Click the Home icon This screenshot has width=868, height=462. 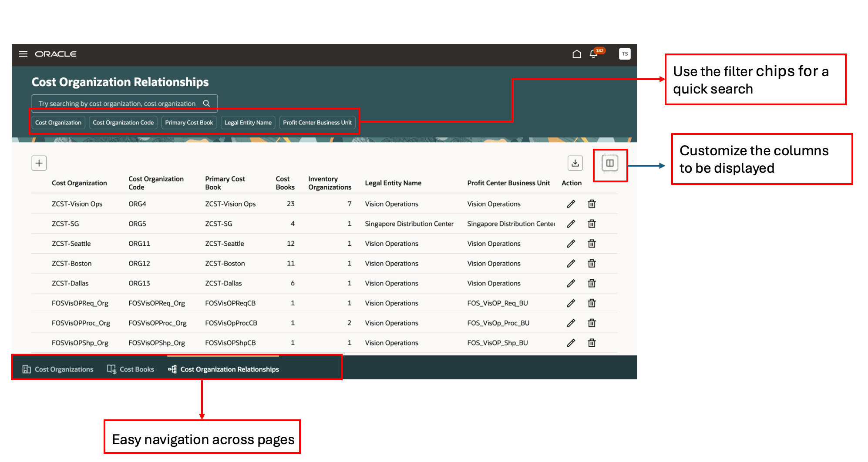[577, 54]
